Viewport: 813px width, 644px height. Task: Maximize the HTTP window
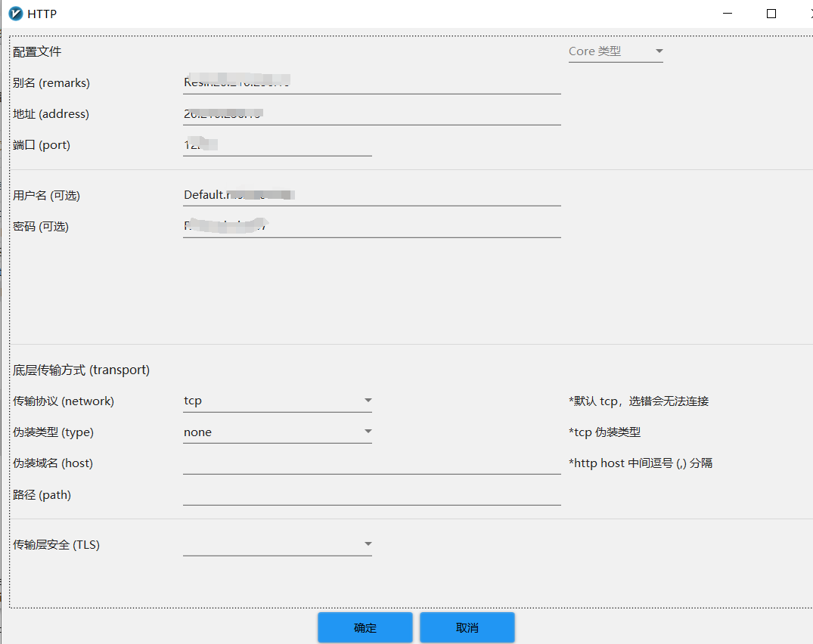click(x=771, y=14)
